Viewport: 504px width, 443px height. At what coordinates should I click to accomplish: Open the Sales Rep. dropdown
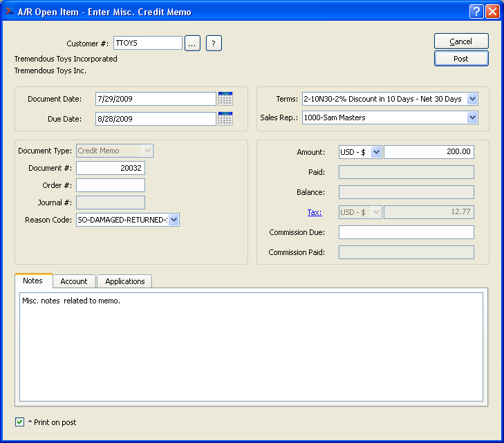472,117
